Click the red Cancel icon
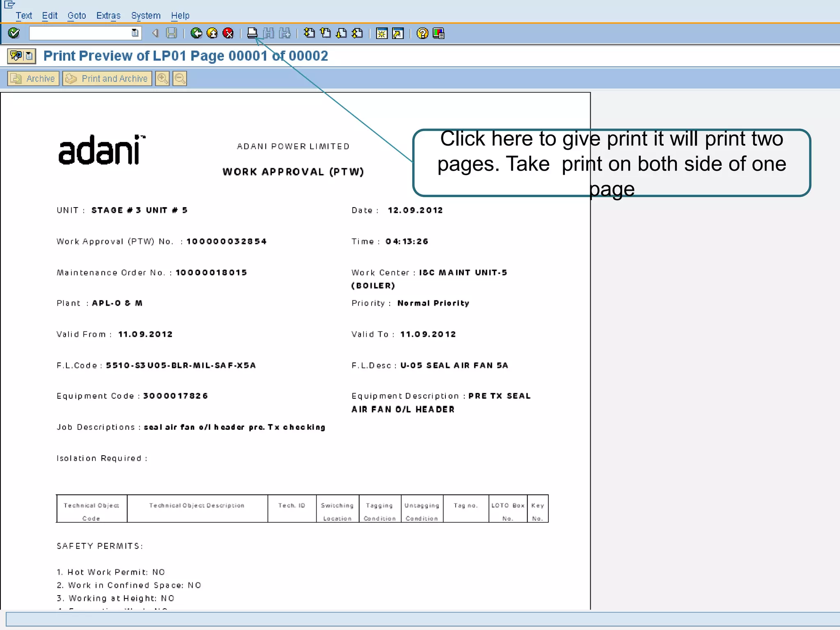 [228, 33]
